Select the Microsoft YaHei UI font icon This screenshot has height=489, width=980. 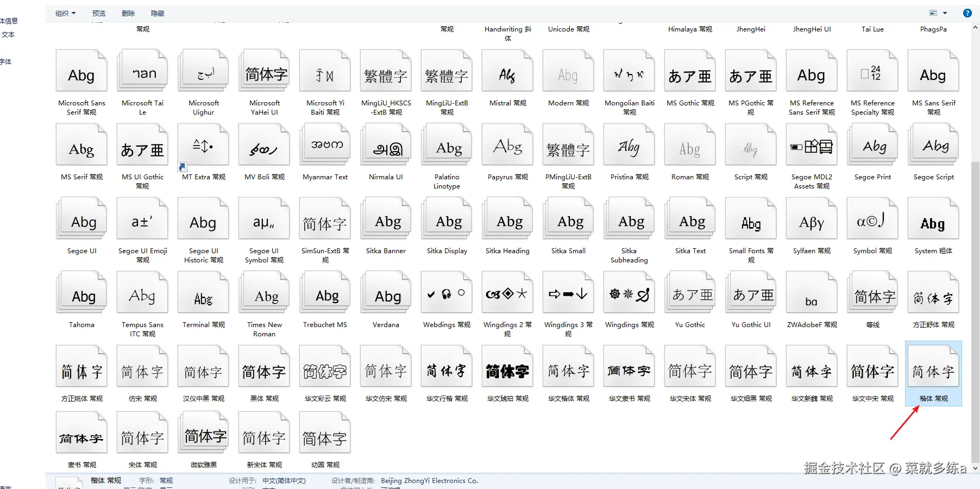point(264,71)
